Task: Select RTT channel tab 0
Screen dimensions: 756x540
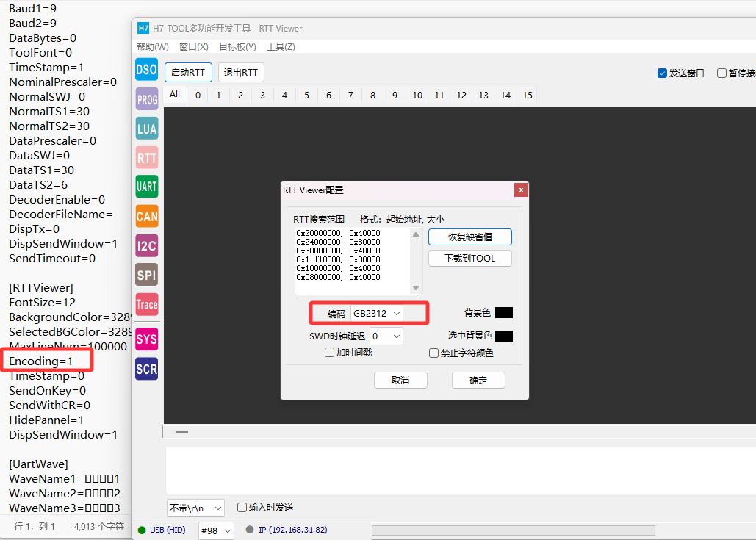Action: tap(198, 95)
